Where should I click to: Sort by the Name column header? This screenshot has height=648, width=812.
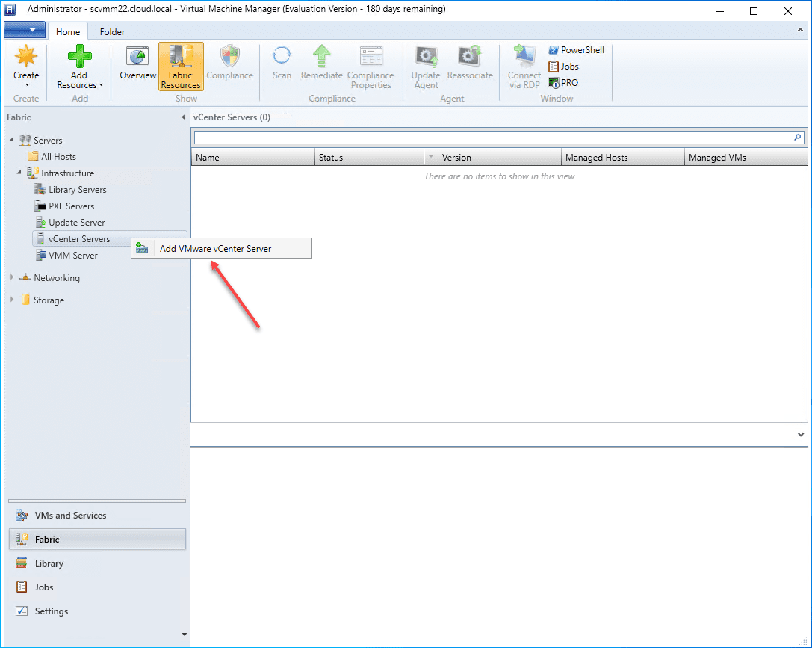tap(253, 157)
